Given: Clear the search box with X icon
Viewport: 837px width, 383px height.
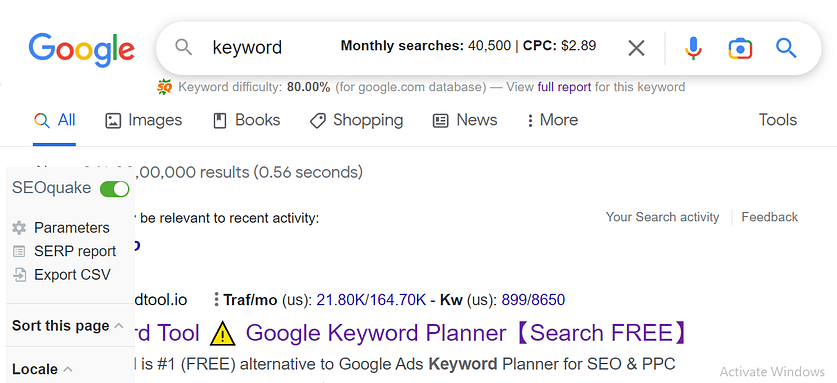Looking at the screenshot, I should [x=636, y=49].
